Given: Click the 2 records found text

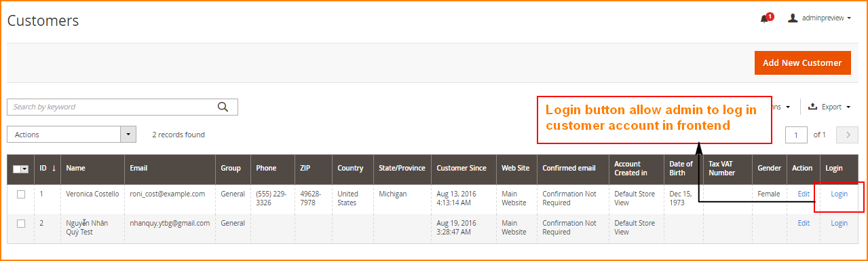Looking at the screenshot, I should coord(178,135).
